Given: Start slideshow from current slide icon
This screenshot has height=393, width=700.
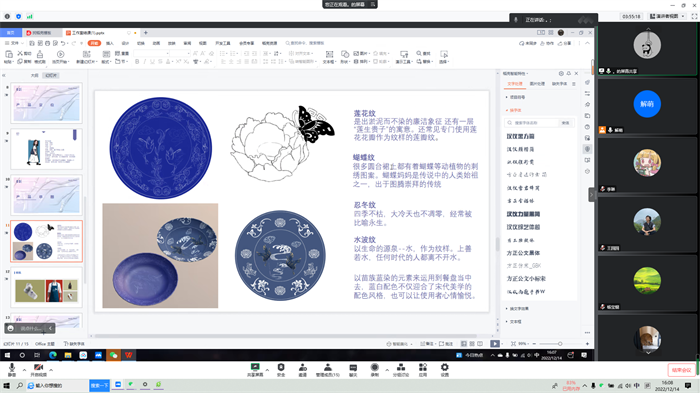Looking at the screenshot, I should click(x=60, y=54).
